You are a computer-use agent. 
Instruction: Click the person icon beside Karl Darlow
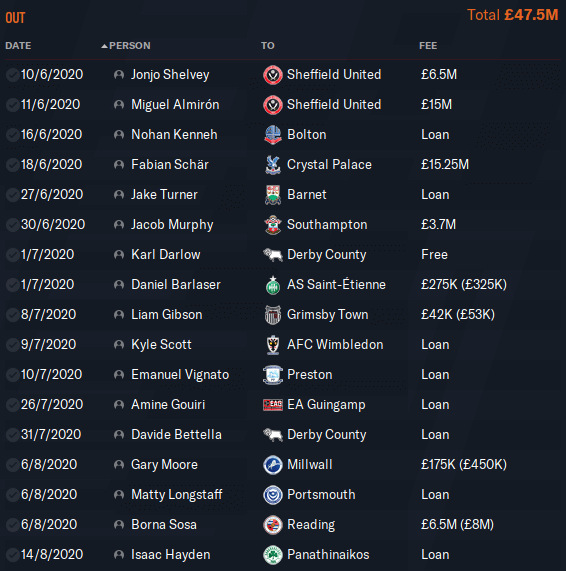pos(119,255)
